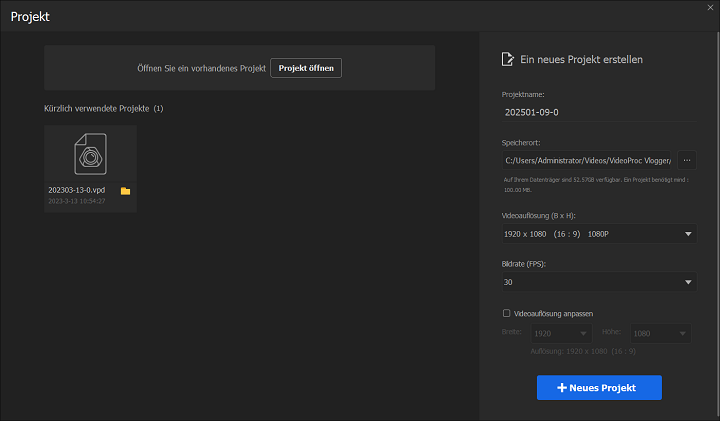The width and height of the screenshot is (720, 421).
Task: Click the Projekt window title
Action: tap(30, 16)
